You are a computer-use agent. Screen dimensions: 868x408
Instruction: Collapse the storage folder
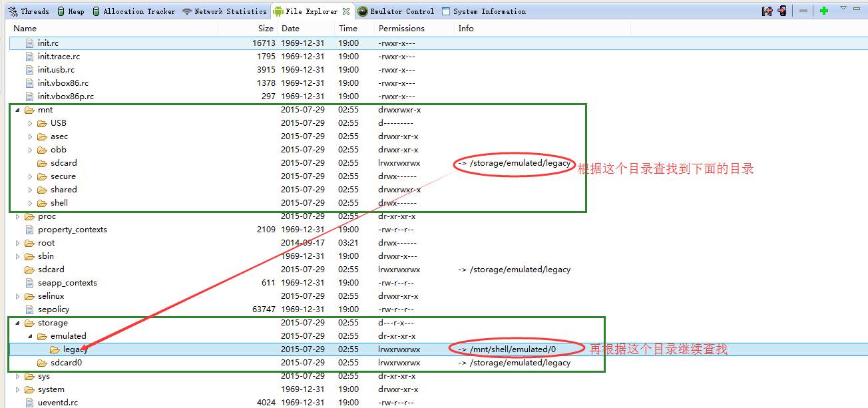click(x=18, y=323)
